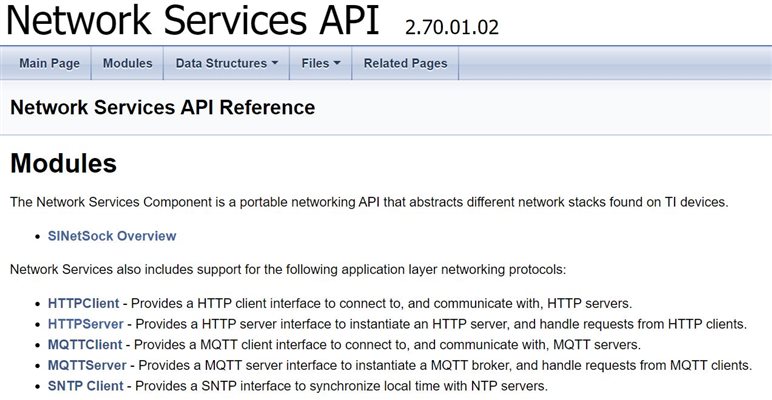Click the Modules section heading
This screenshot has height=400, width=772.
click(64, 163)
